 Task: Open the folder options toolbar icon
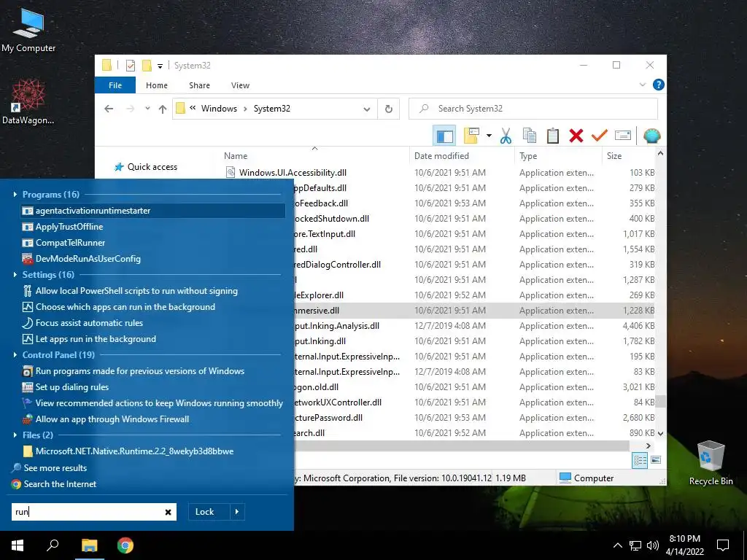pyautogui.click(x=471, y=136)
